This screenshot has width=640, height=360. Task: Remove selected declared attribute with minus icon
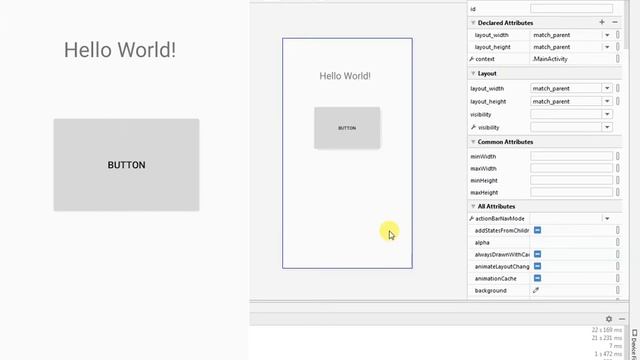615,22
